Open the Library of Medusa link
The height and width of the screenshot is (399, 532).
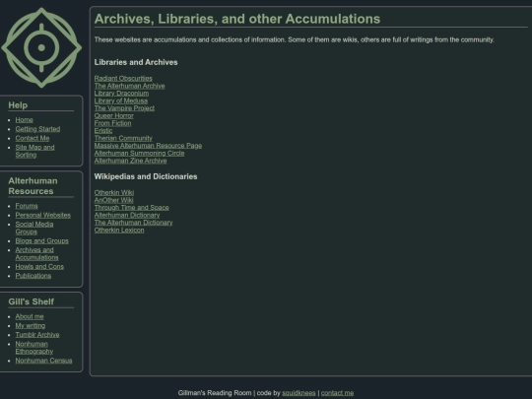[x=121, y=100]
